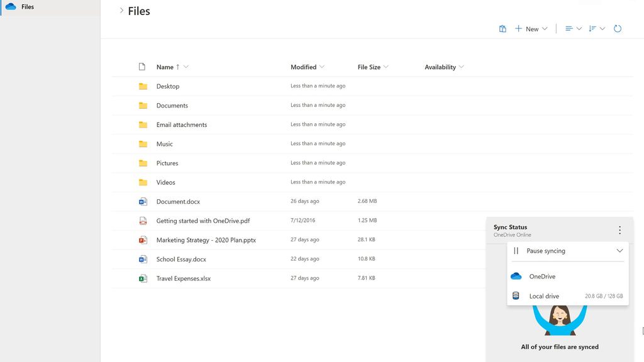Click the Local drive icon in Sync Status
This screenshot has width=644, height=362.
[x=517, y=295]
